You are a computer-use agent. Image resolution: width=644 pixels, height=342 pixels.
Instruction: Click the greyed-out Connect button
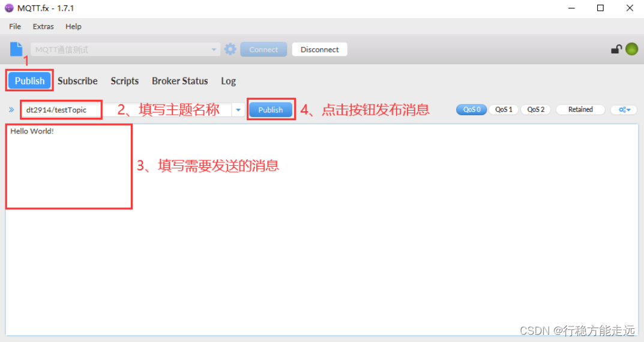[x=263, y=49]
